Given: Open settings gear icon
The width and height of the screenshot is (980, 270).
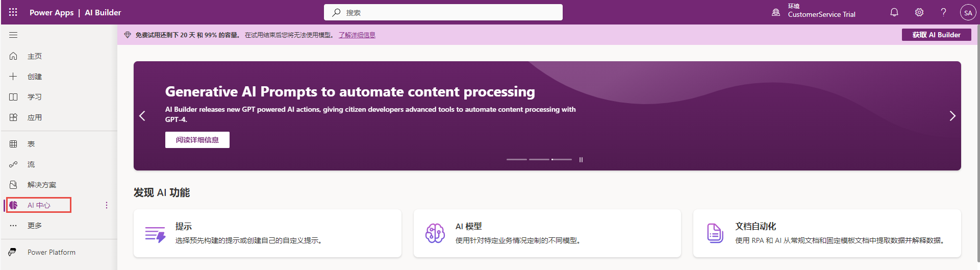Looking at the screenshot, I should tap(919, 12).
